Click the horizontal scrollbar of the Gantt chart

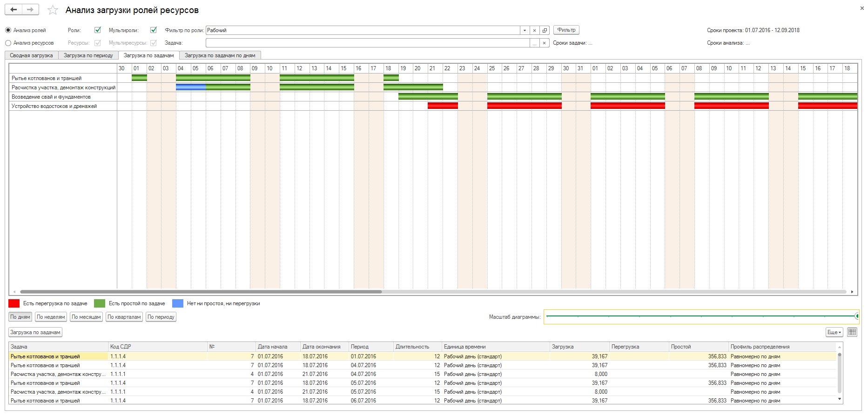[x=201, y=292]
